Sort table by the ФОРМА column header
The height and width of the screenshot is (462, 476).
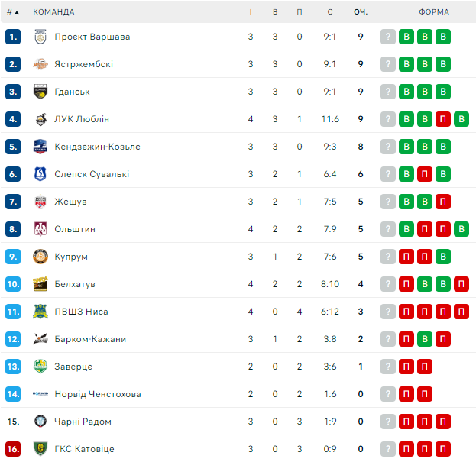tap(434, 12)
